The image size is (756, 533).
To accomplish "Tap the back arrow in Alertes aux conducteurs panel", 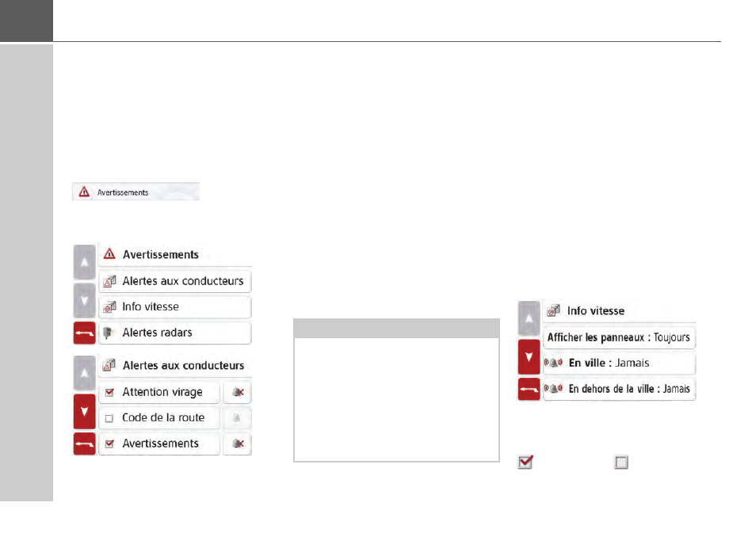I will click(x=85, y=444).
